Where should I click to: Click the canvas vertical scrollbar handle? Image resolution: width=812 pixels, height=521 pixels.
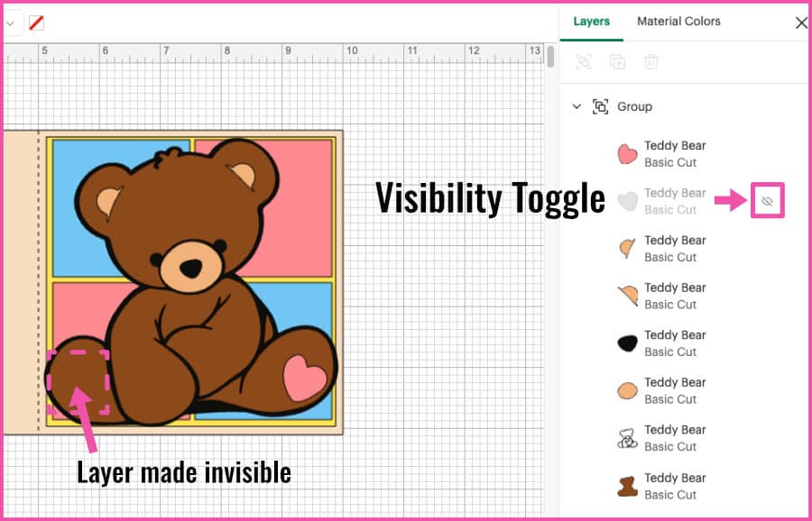(x=550, y=56)
